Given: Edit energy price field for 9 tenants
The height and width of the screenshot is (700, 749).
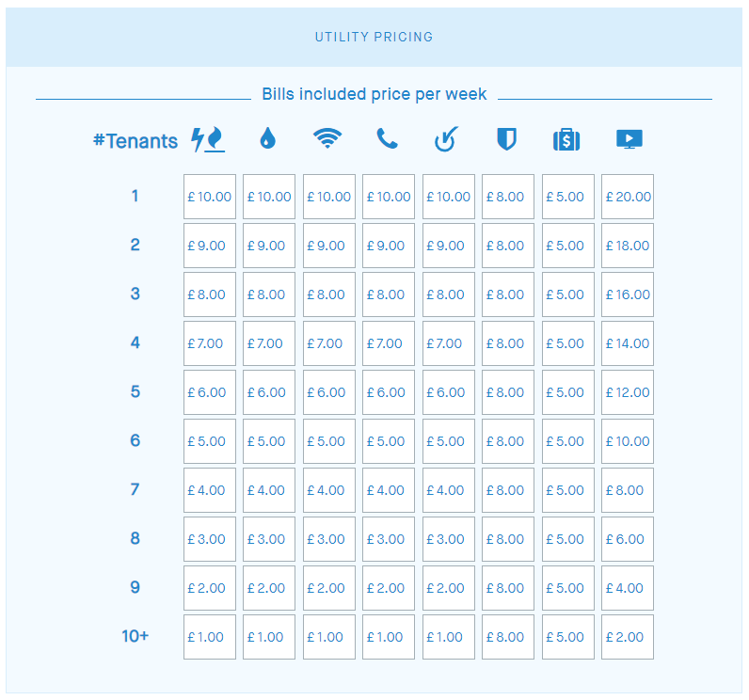Looking at the screenshot, I should 210,589.
